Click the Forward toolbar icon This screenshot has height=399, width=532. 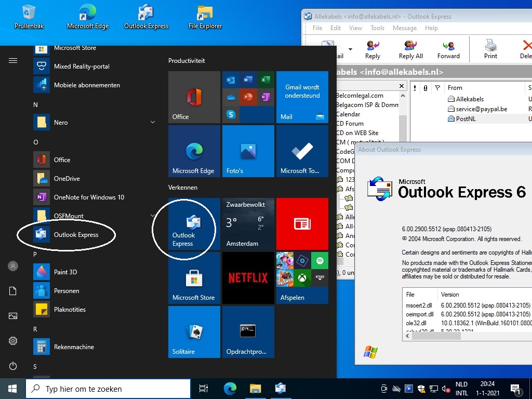[x=448, y=49]
